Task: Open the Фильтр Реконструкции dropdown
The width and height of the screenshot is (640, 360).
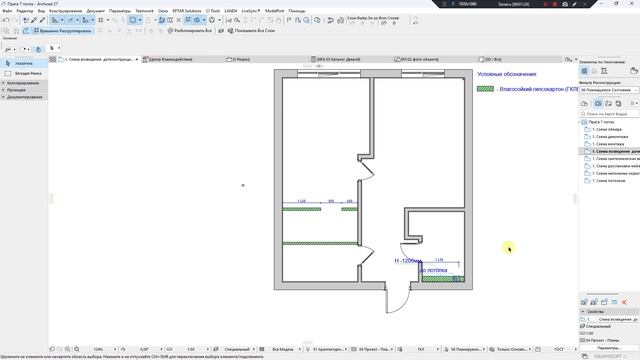Action: coord(609,90)
